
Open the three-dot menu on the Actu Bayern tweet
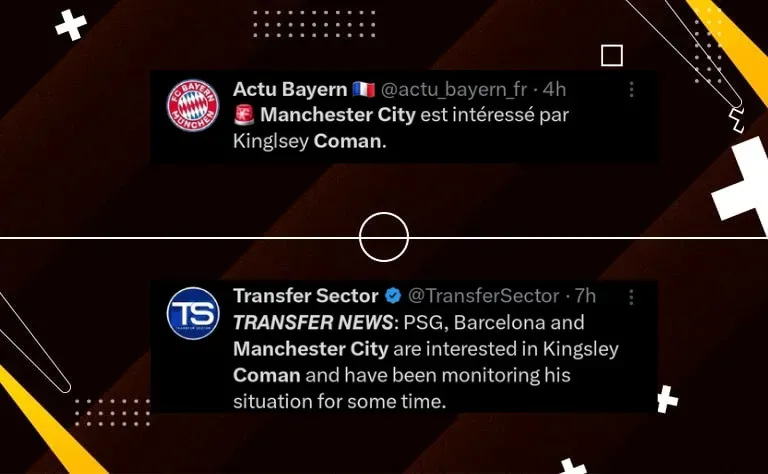(x=631, y=89)
